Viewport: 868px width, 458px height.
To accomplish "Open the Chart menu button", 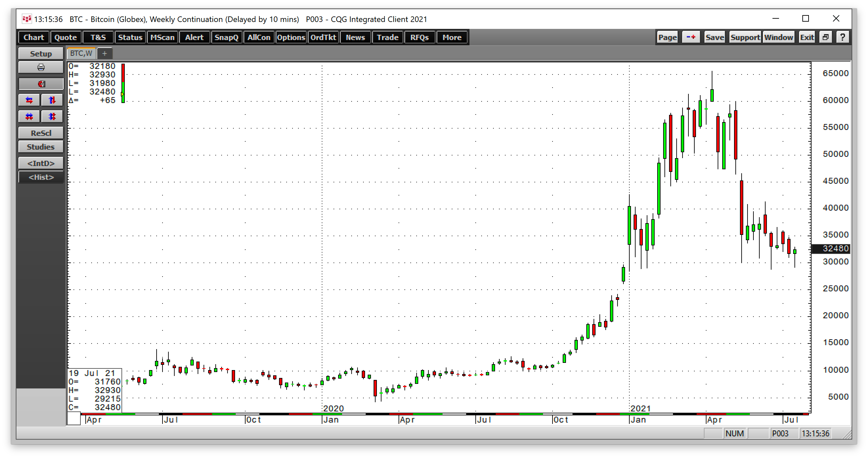I will [34, 37].
